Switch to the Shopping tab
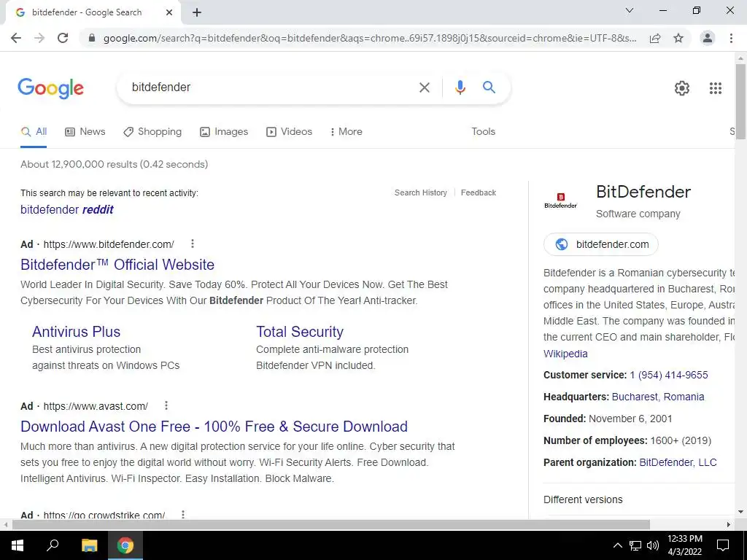 [x=152, y=132]
